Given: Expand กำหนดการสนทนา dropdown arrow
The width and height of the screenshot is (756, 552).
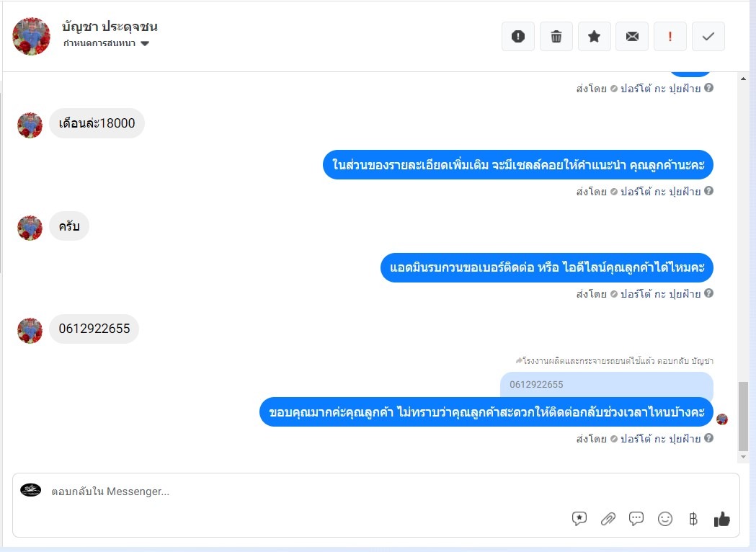Looking at the screenshot, I should pos(145,43).
